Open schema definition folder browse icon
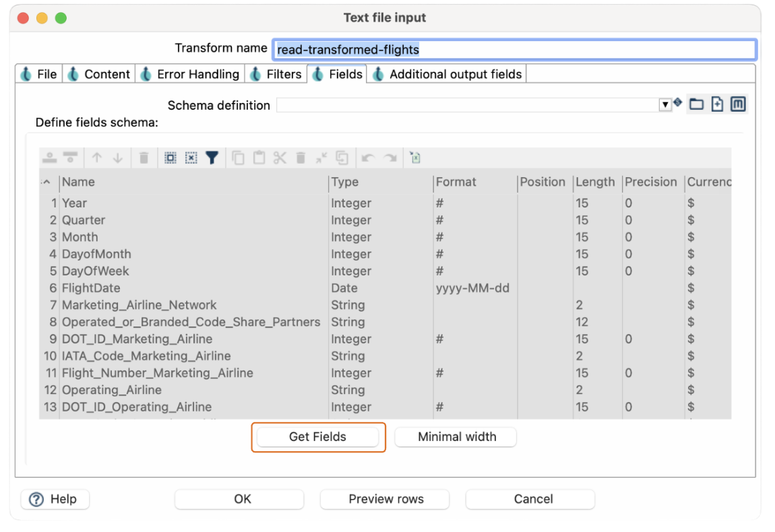775x532 pixels. [x=696, y=104]
